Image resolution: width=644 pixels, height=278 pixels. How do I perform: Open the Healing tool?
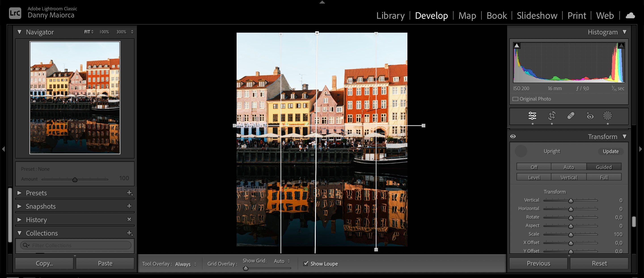click(x=571, y=116)
